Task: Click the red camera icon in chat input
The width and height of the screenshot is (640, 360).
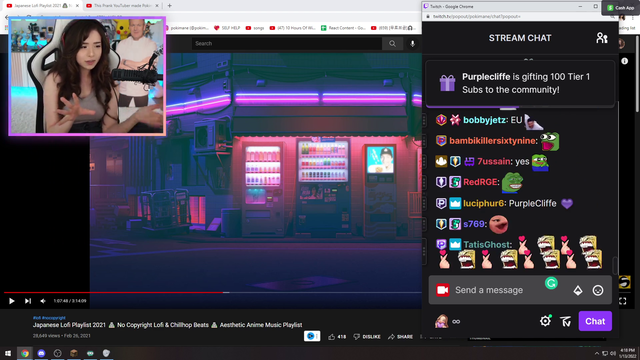Action: (x=442, y=290)
